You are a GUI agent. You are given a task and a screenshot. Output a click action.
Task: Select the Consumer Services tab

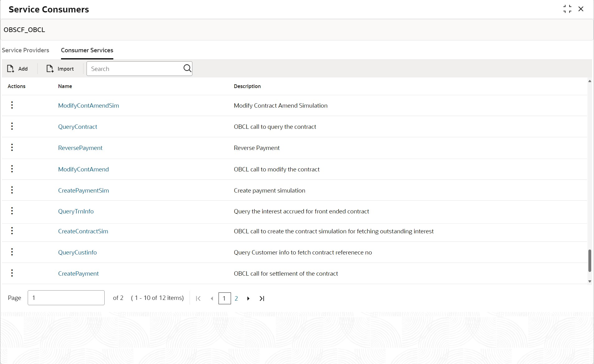87,50
